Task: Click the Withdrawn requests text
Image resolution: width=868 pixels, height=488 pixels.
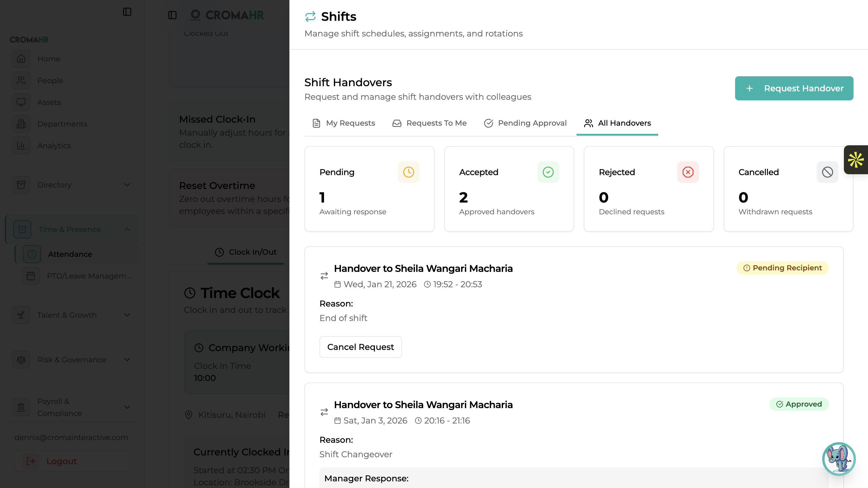Action: coord(775,212)
